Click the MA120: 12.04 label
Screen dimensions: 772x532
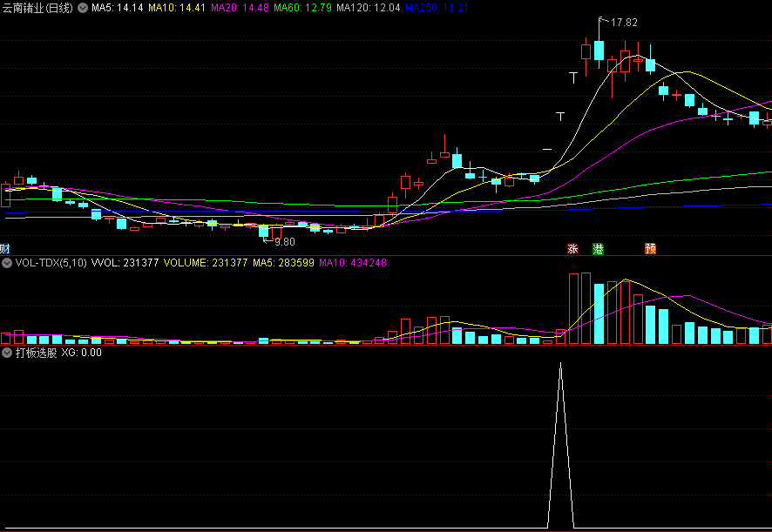pyautogui.click(x=369, y=8)
